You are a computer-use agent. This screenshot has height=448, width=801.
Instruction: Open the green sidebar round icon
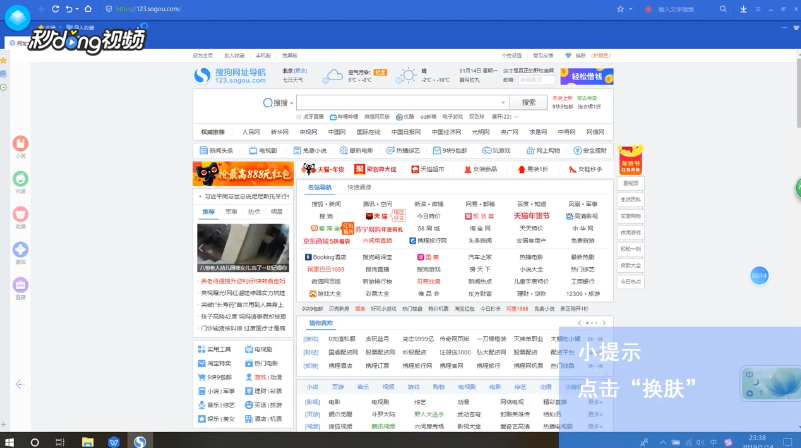[x=20, y=179]
